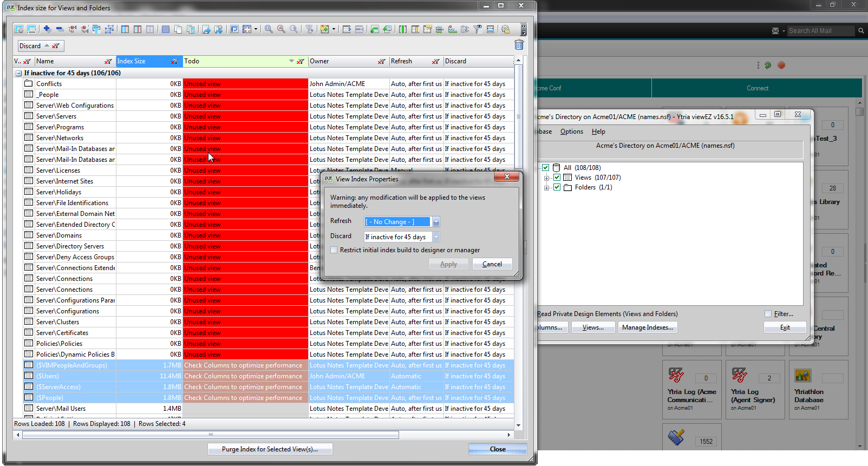Click the funnel filter icon in toolbar

[309, 29]
